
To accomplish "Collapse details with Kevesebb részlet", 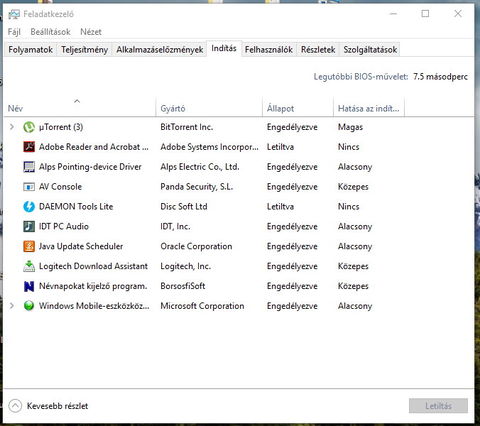I will (48, 406).
